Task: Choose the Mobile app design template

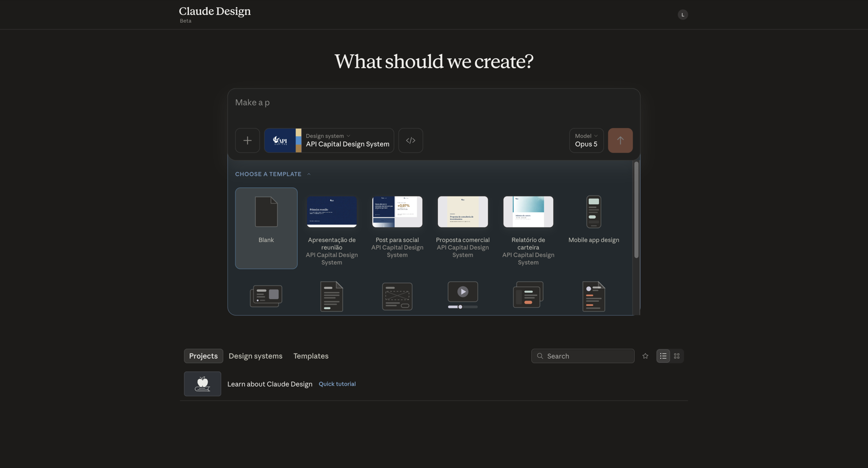Action: [594, 220]
